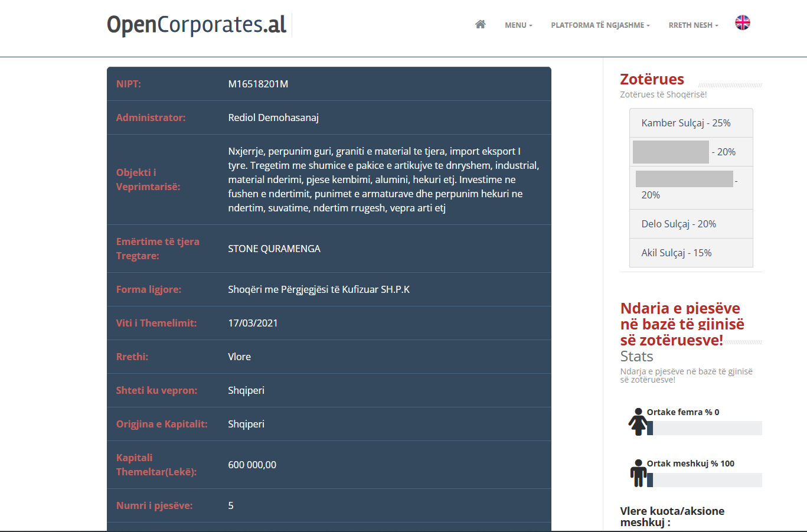This screenshot has width=807, height=532.
Task: Click the Ortake femra percentage bar
Action: (x=707, y=428)
